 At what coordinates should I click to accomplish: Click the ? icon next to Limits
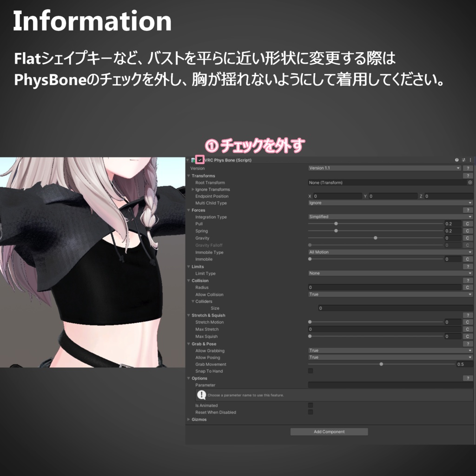467,266
